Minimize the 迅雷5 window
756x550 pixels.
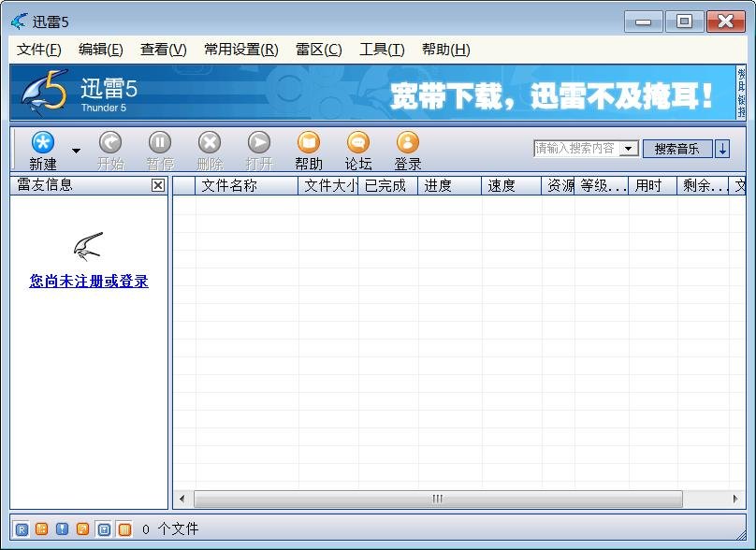pyautogui.click(x=643, y=22)
